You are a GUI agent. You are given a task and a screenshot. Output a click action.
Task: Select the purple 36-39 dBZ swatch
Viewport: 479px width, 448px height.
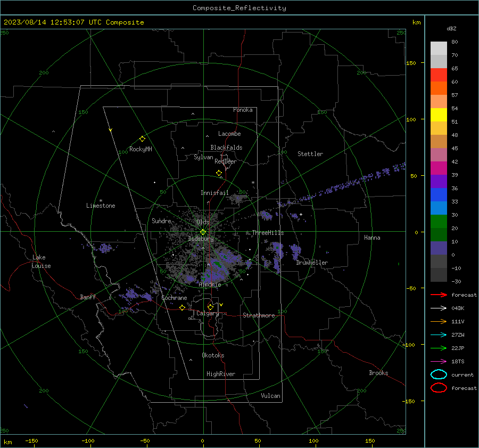(439, 181)
